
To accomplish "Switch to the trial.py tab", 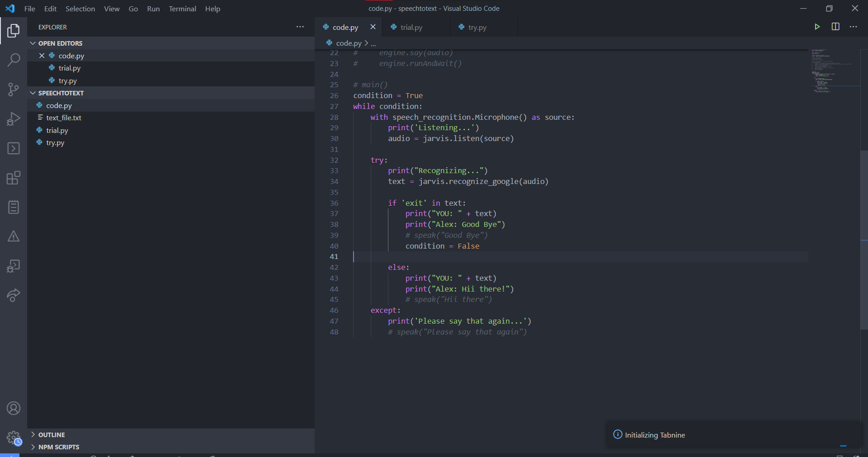I will pos(411,27).
